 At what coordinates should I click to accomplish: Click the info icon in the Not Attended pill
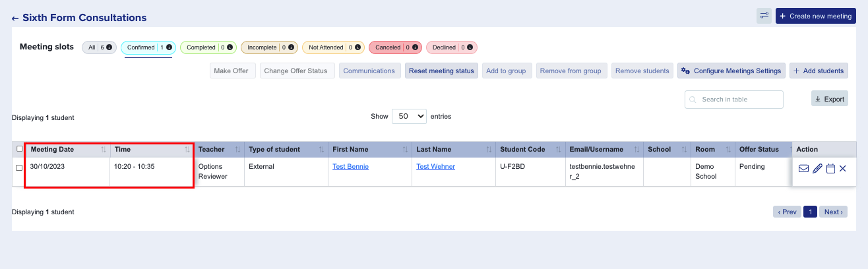[x=358, y=47]
